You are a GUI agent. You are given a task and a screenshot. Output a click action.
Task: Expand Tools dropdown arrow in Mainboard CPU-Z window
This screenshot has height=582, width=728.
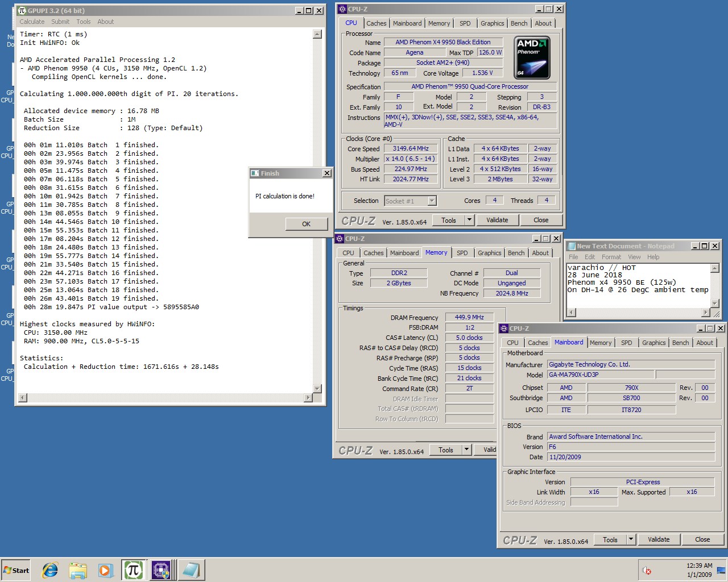point(631,539)
